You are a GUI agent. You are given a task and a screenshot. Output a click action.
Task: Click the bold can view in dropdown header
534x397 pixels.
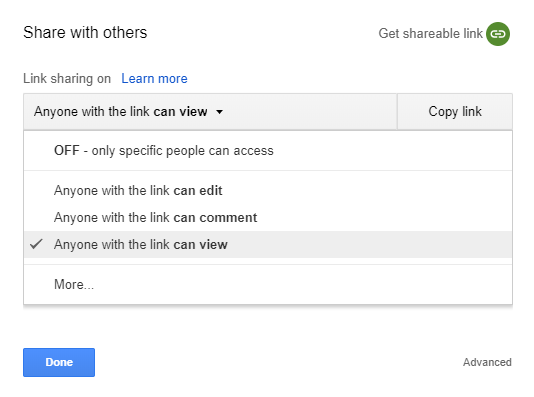click(x=180, y=112)
